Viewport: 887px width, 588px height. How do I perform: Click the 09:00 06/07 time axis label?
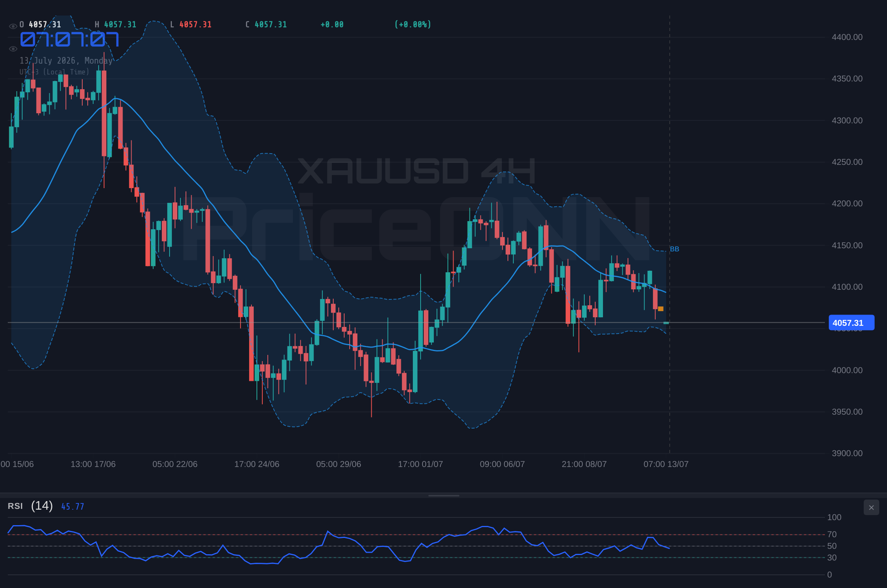(x=502, y=464)
